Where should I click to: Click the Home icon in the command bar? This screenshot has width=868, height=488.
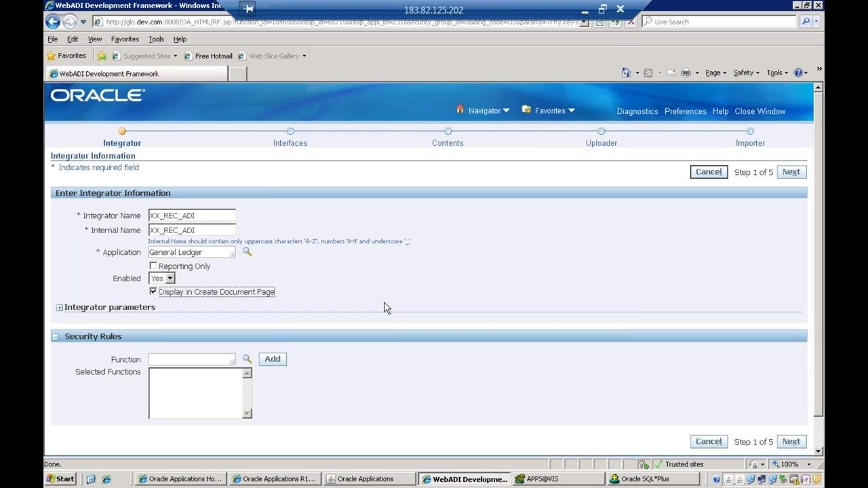click(x=626, y=73)
